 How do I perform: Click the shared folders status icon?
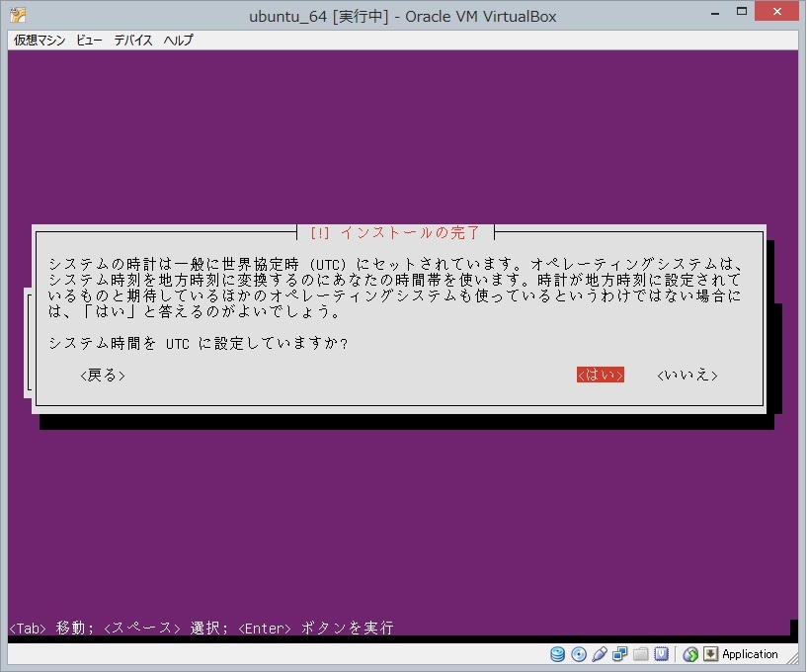pos(640,654)
